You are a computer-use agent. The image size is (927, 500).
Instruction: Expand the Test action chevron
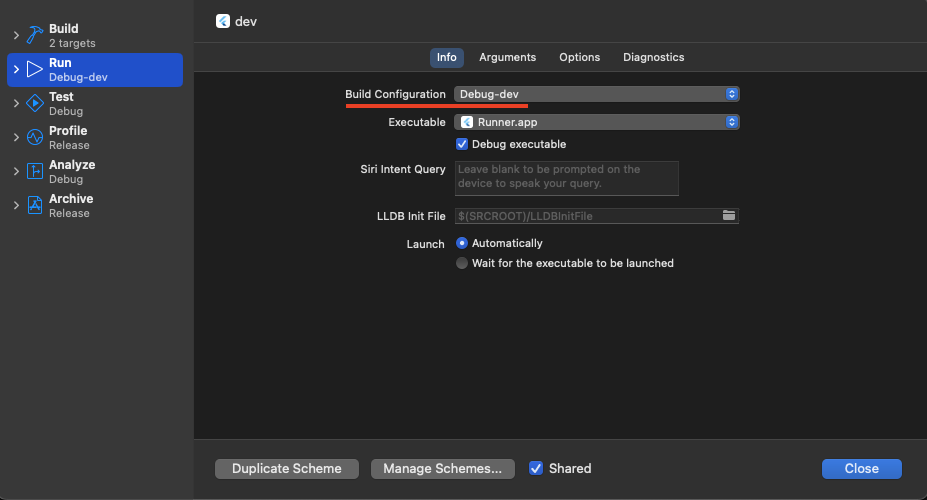[17, 103]
